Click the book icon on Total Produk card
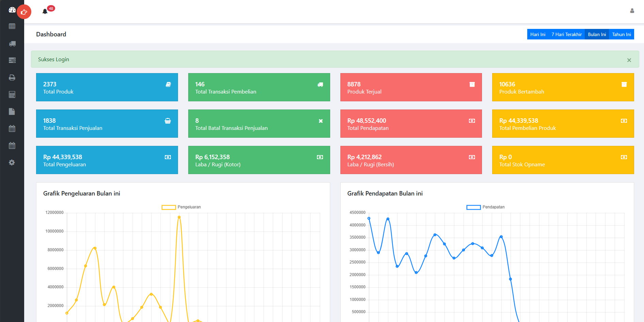 click(x=168, y=84)
